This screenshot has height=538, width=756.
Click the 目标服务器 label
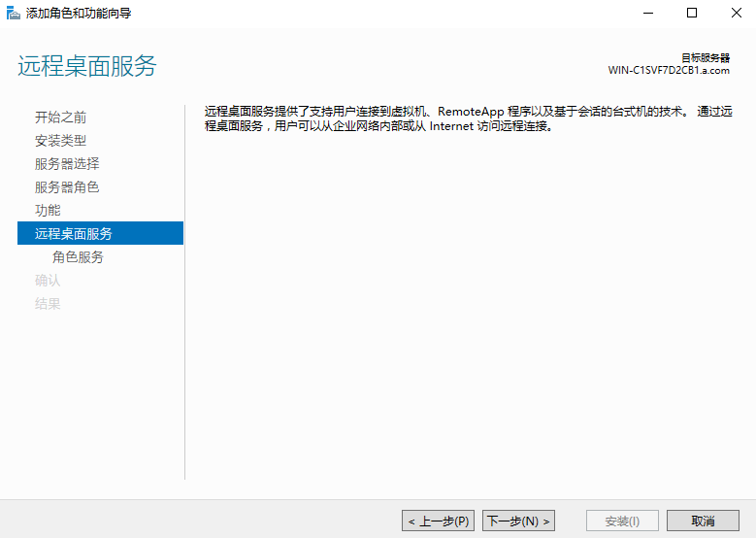point(706,58)
